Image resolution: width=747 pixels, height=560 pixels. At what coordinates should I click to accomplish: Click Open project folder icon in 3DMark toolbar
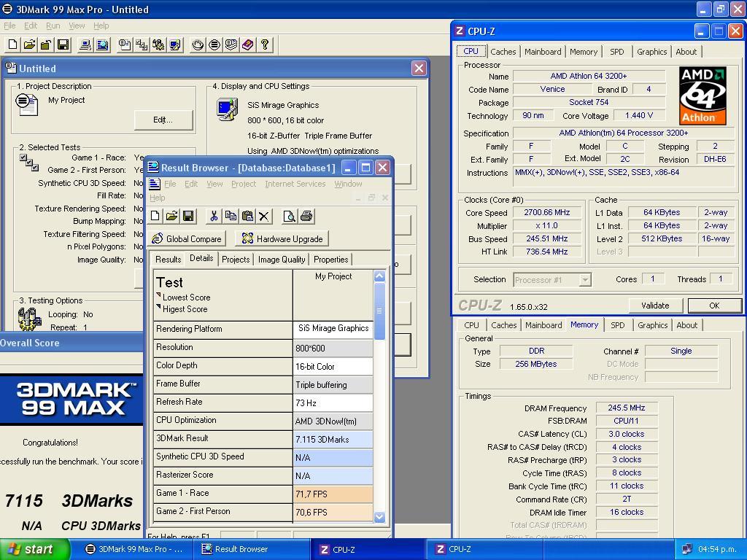29,44
